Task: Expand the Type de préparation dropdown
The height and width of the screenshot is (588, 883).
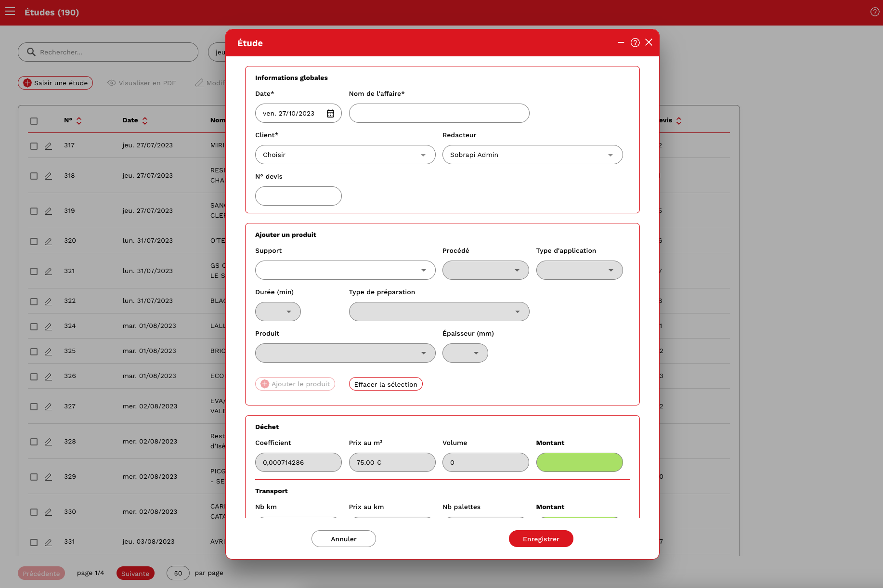Action: (x=439, y=312)
